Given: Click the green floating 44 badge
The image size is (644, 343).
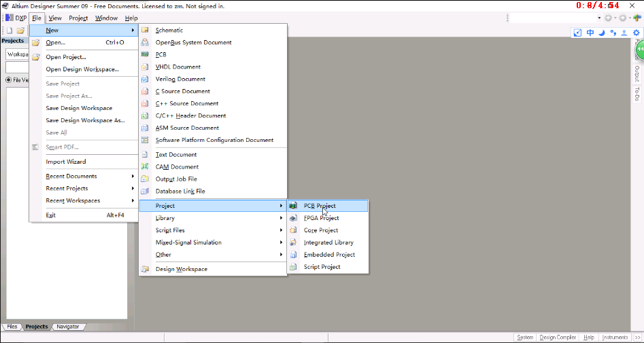Looking at the screenshot, I should pyautogui.click(x=640, y=50).
